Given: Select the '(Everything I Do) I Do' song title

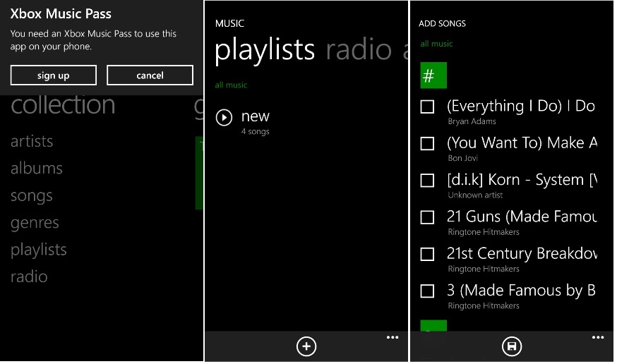Looking at the screenshot, I should [x=521, y=106].
